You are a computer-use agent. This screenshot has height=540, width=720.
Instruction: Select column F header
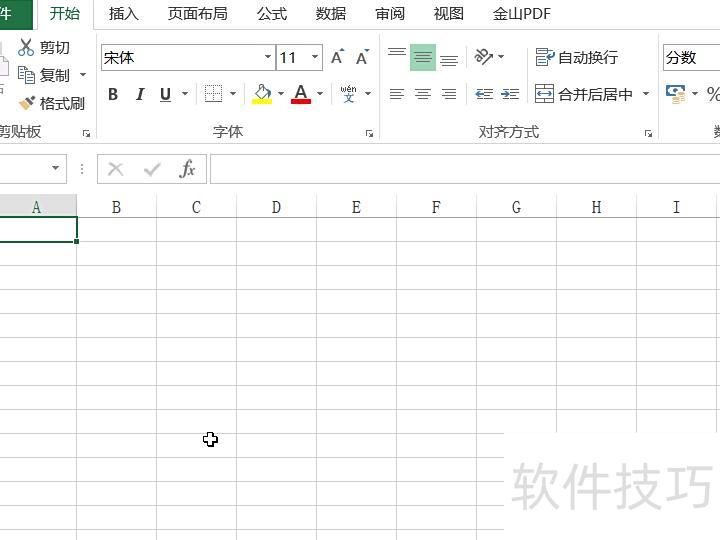click(436, 207)
